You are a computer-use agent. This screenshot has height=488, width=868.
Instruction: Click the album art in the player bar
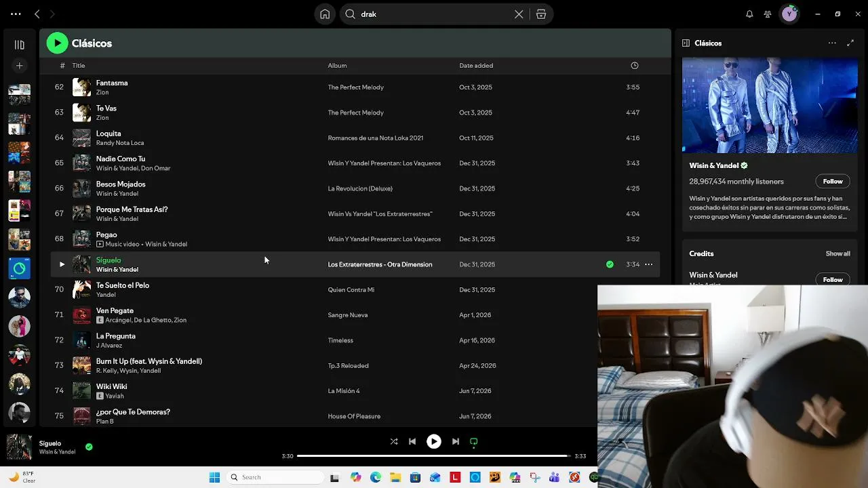coord(19,447)
